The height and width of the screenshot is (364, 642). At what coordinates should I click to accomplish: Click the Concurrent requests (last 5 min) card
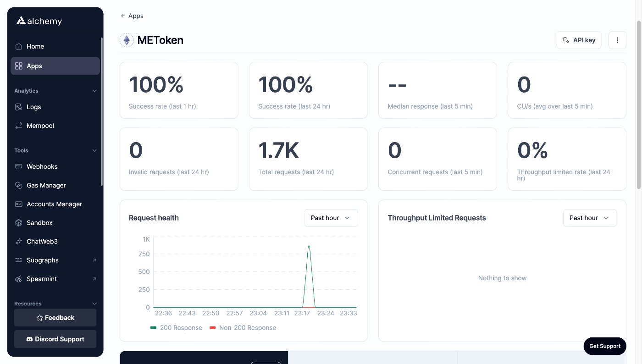[x=437, y=159]
